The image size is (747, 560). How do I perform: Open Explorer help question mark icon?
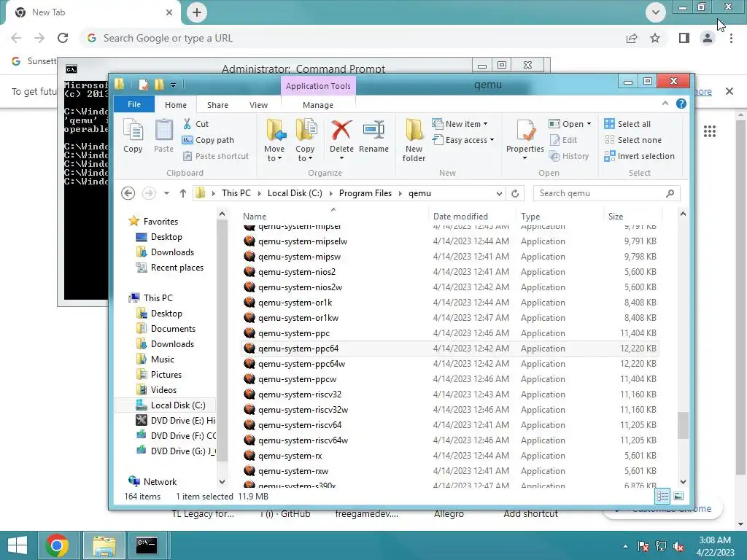tap(681, 104)
